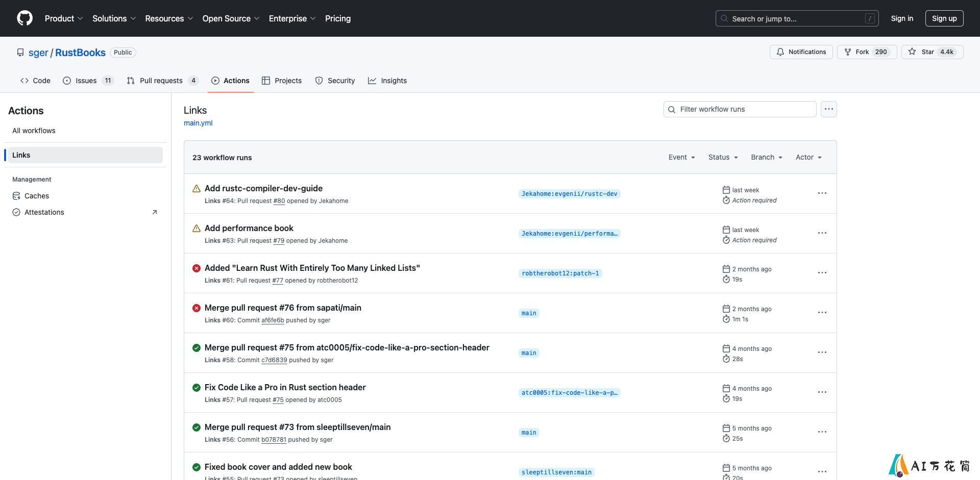The image size is (980, 480).
Task: Click warning status icon of Add performance book
Action: click(197, 229)
